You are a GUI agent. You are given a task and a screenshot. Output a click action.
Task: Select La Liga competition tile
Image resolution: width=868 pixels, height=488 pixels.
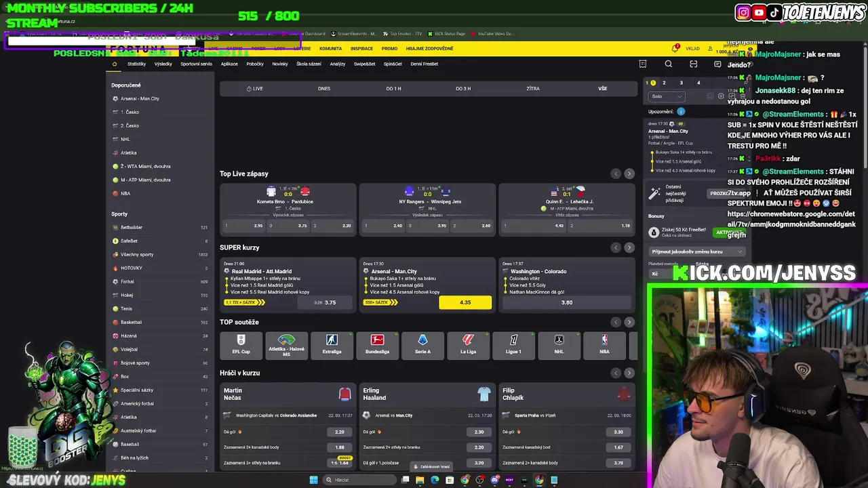pos(468,345)
